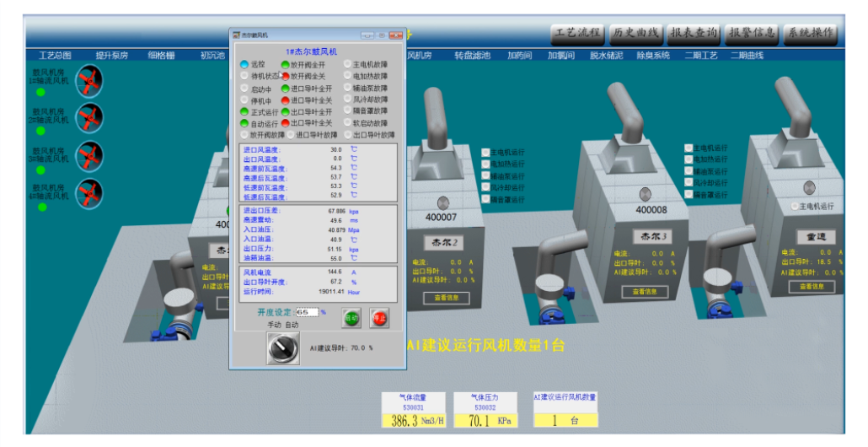
Task: Click the 系统操作 top button
Action: pos(811,33)
